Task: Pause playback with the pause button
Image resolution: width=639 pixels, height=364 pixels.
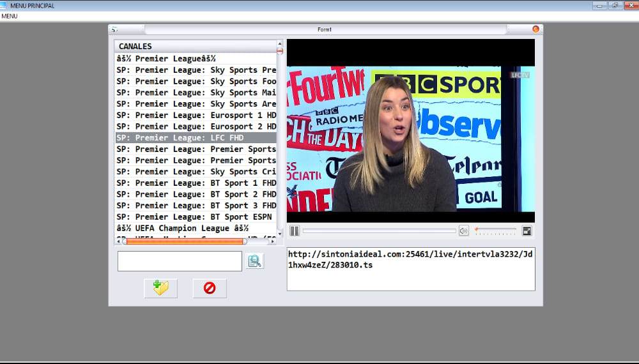Action: [295, 231]
